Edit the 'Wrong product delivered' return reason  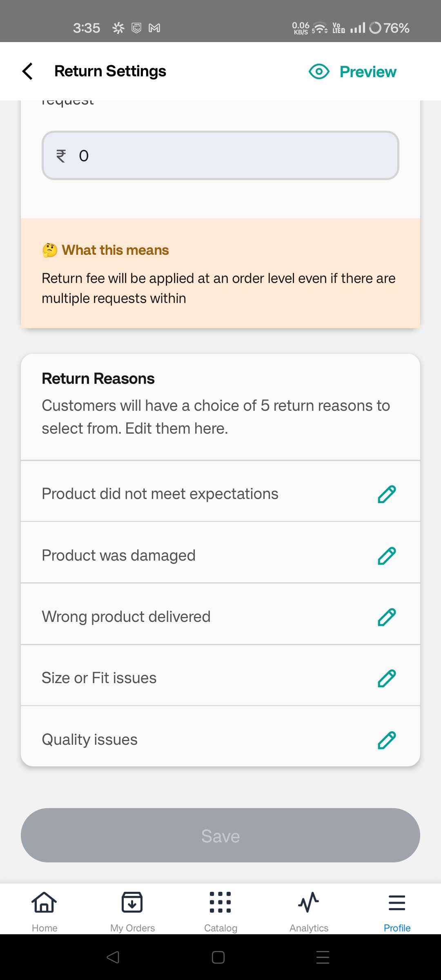pos(386,617)
